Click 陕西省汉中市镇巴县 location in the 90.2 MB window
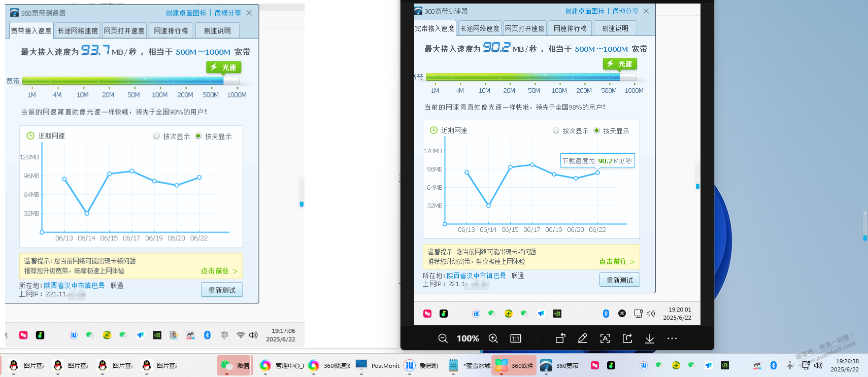This screenshot has width=868, height=377. point(476,276)
